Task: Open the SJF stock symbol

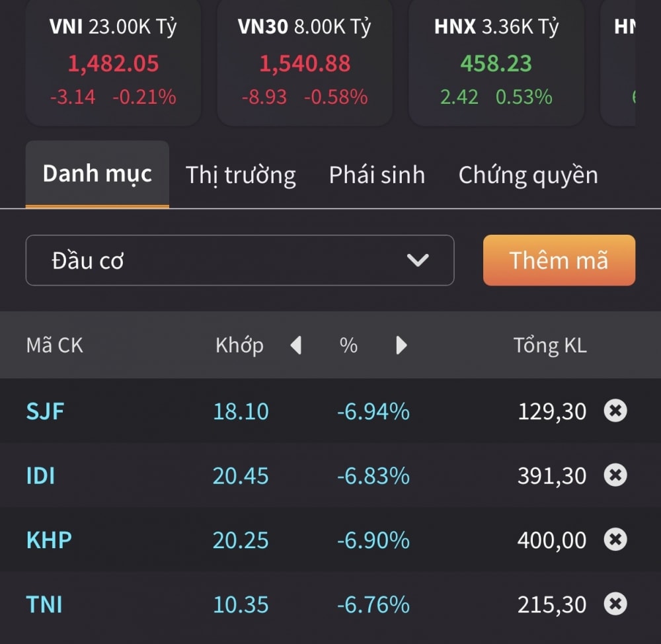Action: pos(46,411)
